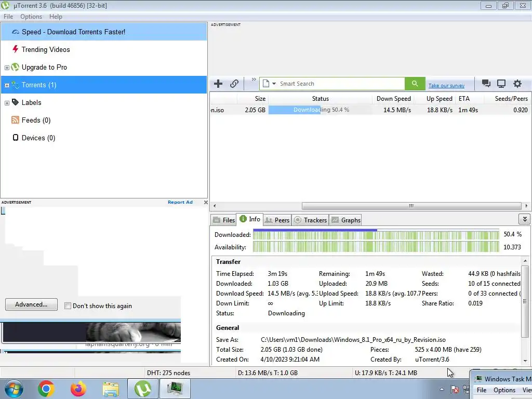Select the torrent's Downloading 50.4 % progress bar
The image size is (532, 399).
[x=320, y=110]
